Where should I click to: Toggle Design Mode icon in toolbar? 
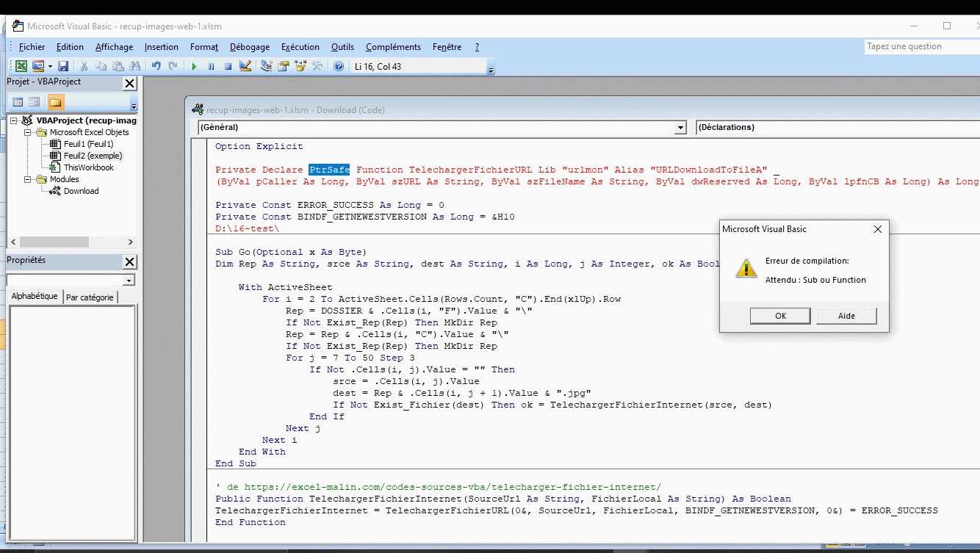pyautogui.click(x=245, y=66)
